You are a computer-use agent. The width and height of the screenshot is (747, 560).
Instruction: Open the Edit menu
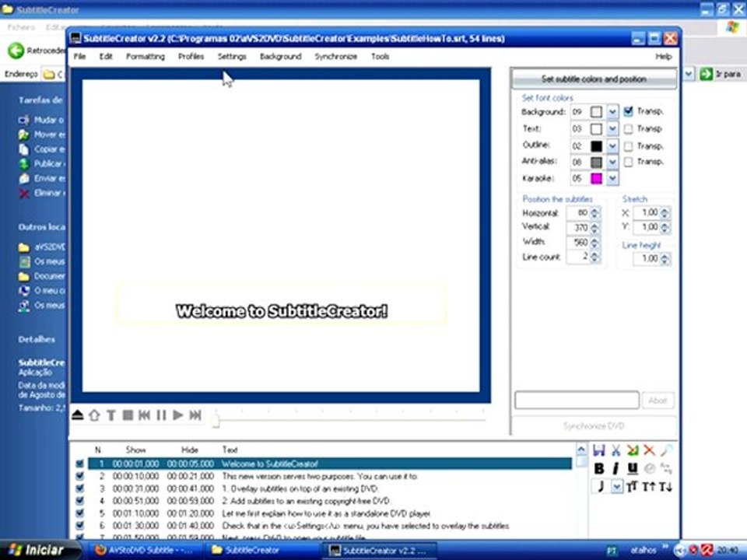(106, 56)
